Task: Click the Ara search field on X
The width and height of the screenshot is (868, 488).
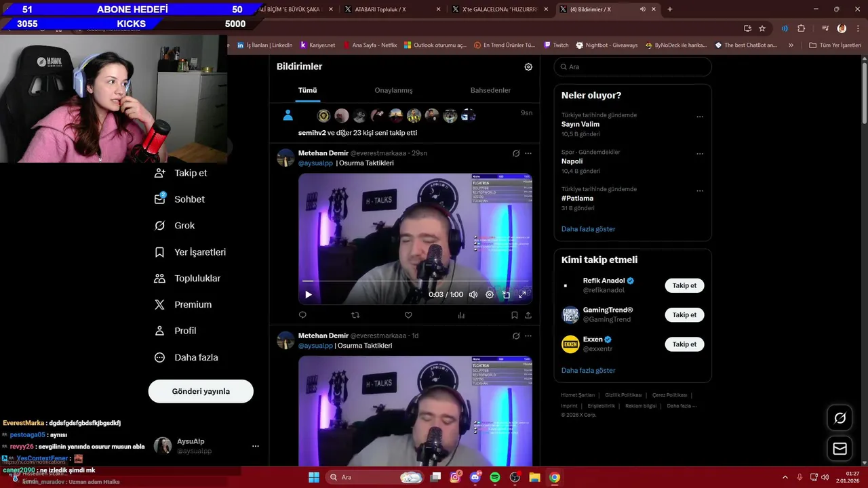Action: point(633,67)
